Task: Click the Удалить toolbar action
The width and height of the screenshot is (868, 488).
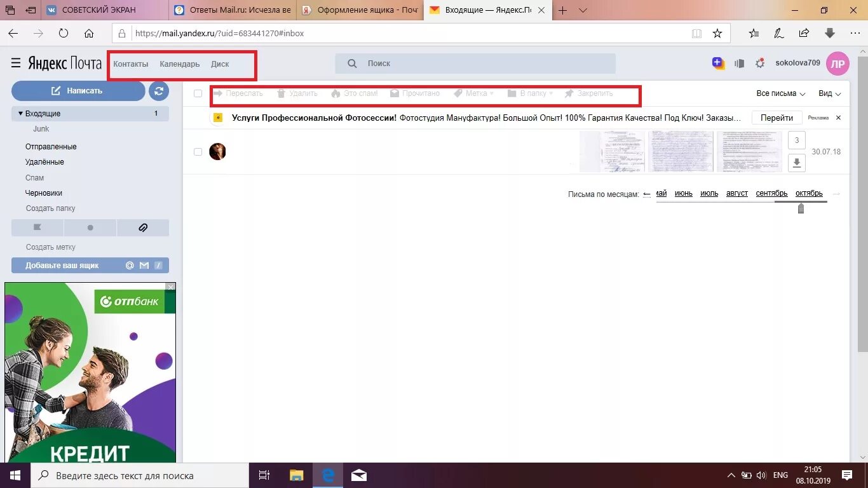Action: [x=297, y=93]
